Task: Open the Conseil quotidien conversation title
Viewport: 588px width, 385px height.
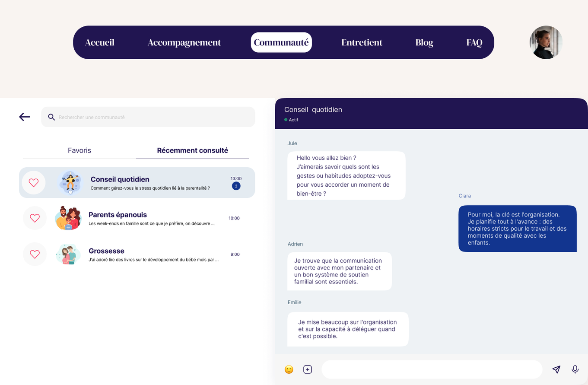Action: click(120, 179)
